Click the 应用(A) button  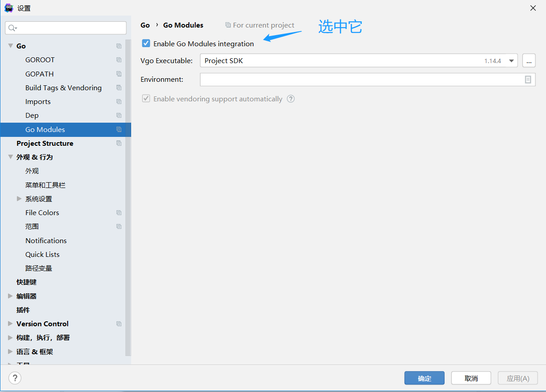tap(518, 378)
